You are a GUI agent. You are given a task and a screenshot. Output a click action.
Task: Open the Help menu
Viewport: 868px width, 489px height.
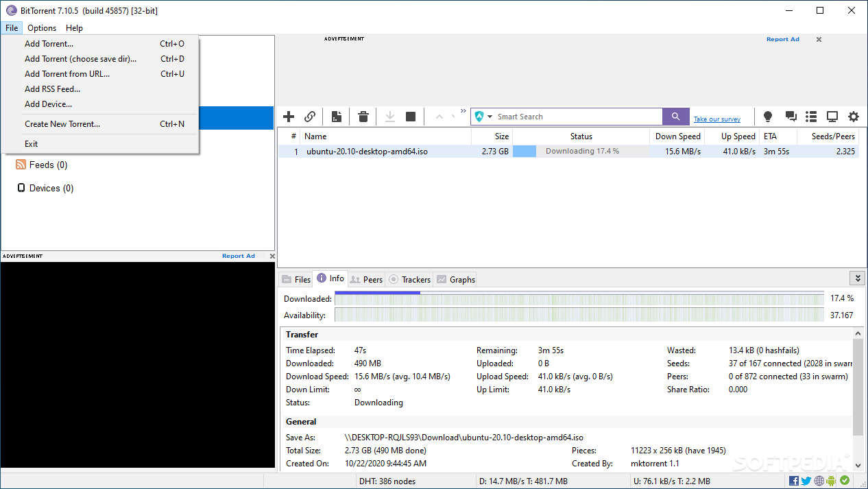coord(74,28)
